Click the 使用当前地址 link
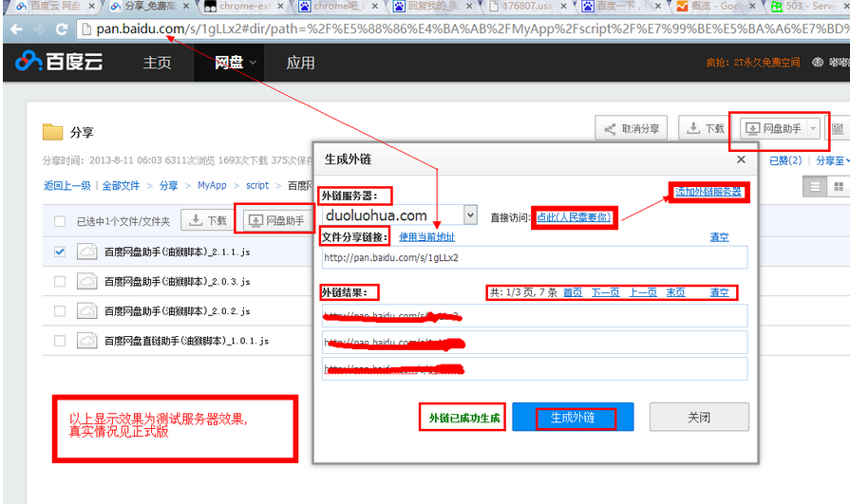 point(427,237)
